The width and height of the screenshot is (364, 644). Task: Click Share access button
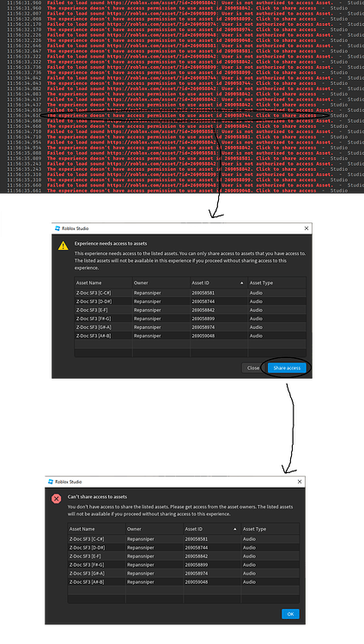[287, 368]
